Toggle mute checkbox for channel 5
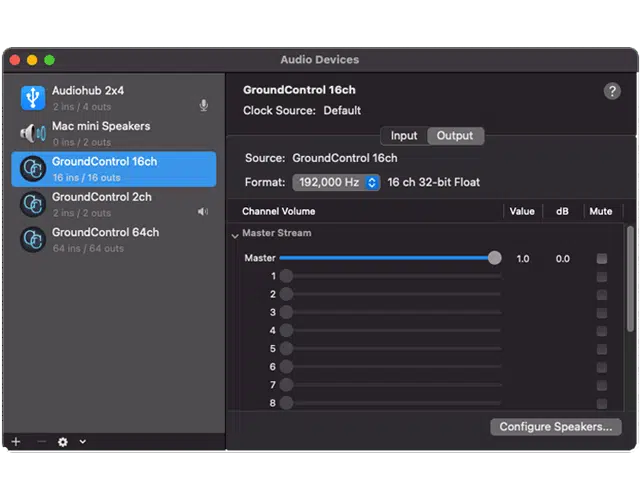The width and height of the screenshot is (640, 500). (x=602, y=349)
